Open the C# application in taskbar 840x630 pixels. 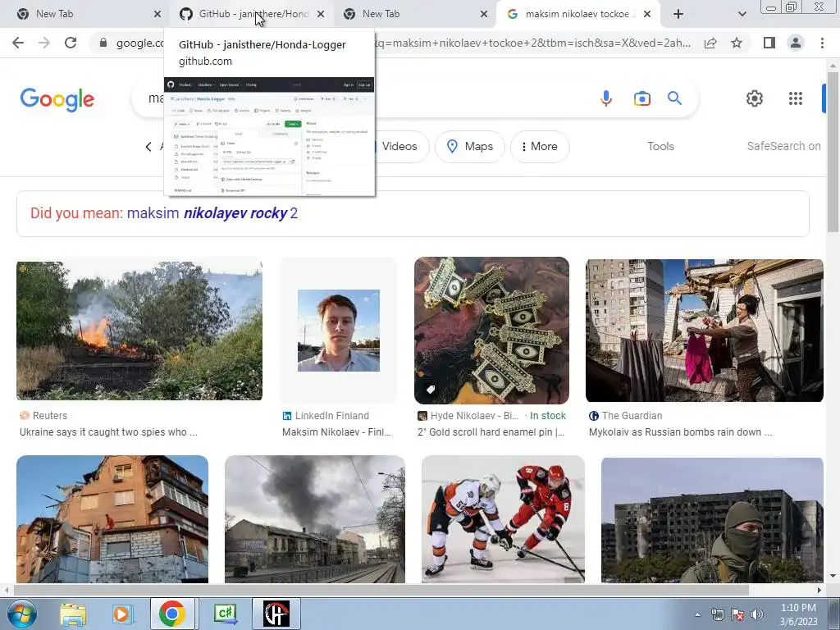(x=226, y=614)
